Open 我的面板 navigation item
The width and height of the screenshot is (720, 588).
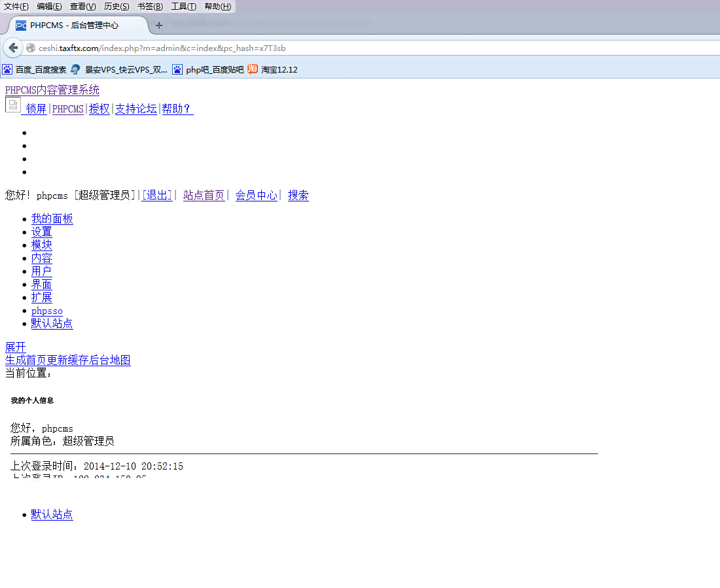(52, 219)
